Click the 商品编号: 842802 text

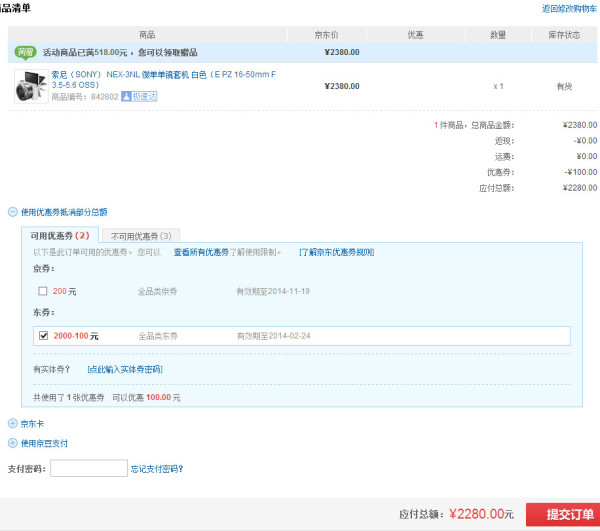point(85,97)
